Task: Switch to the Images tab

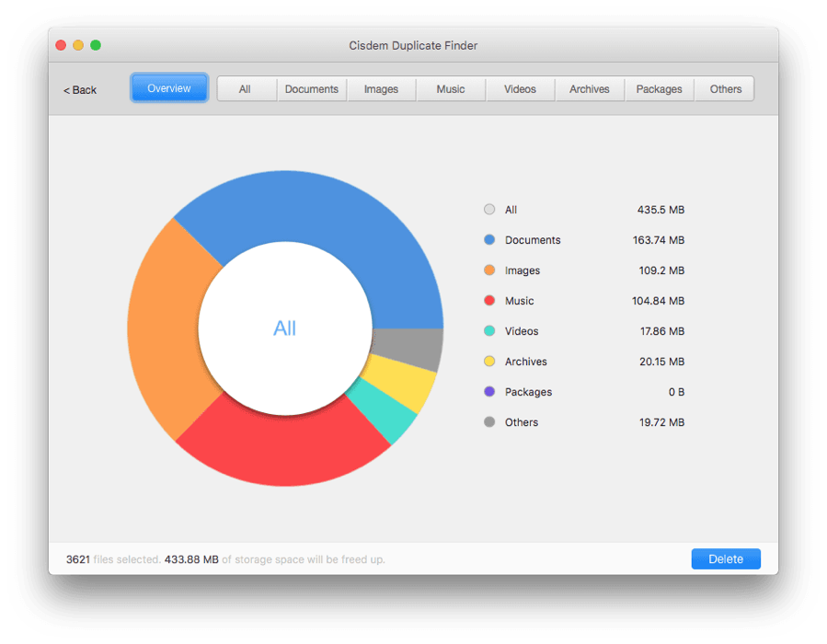Action: pyautogui.click(x=381, y=89)
